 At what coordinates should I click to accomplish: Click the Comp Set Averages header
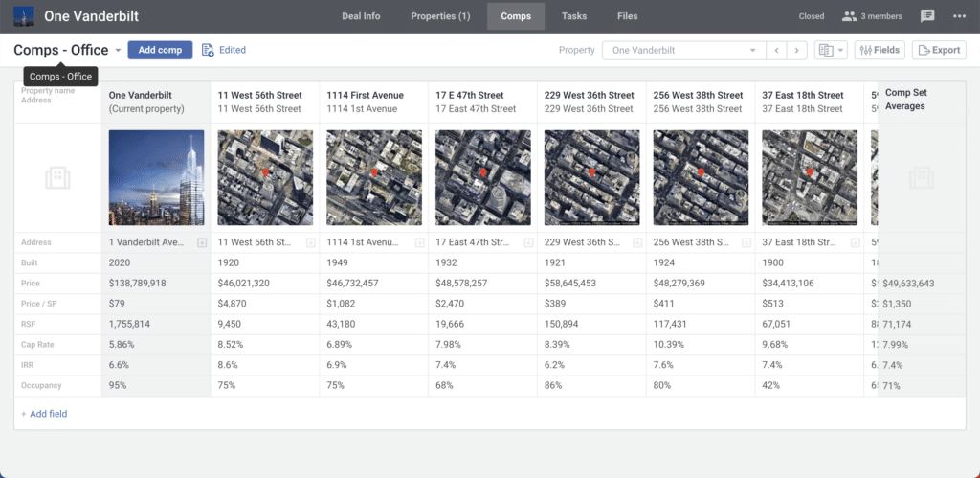(x=906, y=100)
